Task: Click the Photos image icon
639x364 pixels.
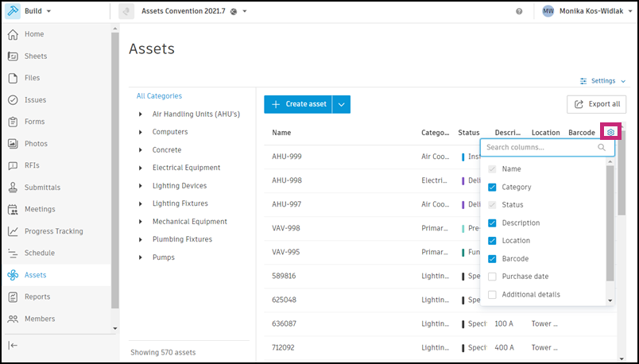Action: point(13,144)
